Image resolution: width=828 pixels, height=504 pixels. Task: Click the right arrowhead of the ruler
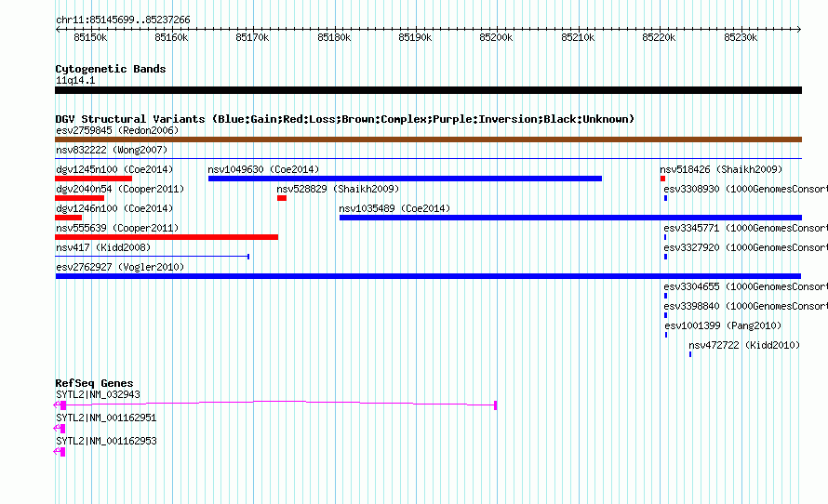coord(799,30)
